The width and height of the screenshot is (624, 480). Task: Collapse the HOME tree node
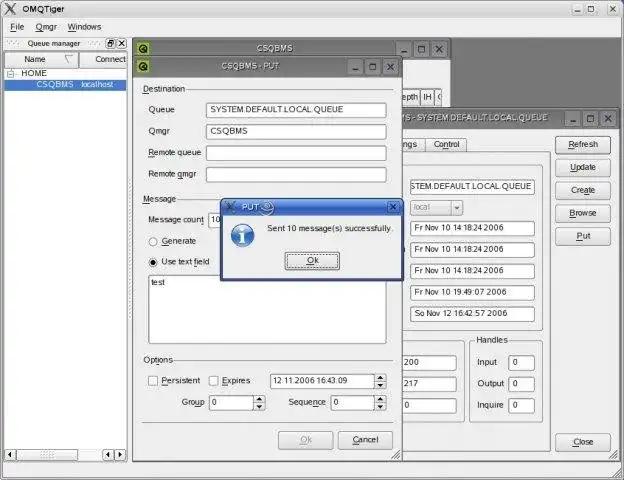11,74
